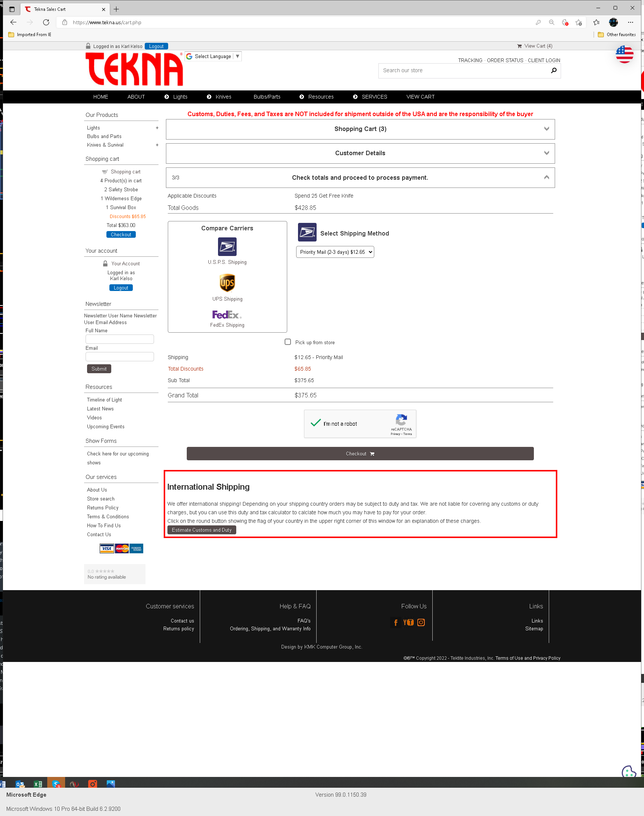Open the Instagram link in footer
This screenshot has width=644, height=816.
pyautogui.click(x=421, y=623)
